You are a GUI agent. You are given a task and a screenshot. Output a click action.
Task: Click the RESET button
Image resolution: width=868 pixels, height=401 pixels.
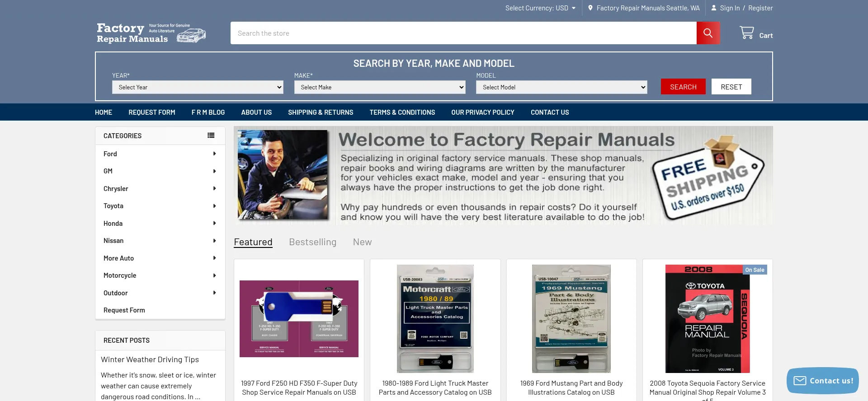tap(731, 87)
